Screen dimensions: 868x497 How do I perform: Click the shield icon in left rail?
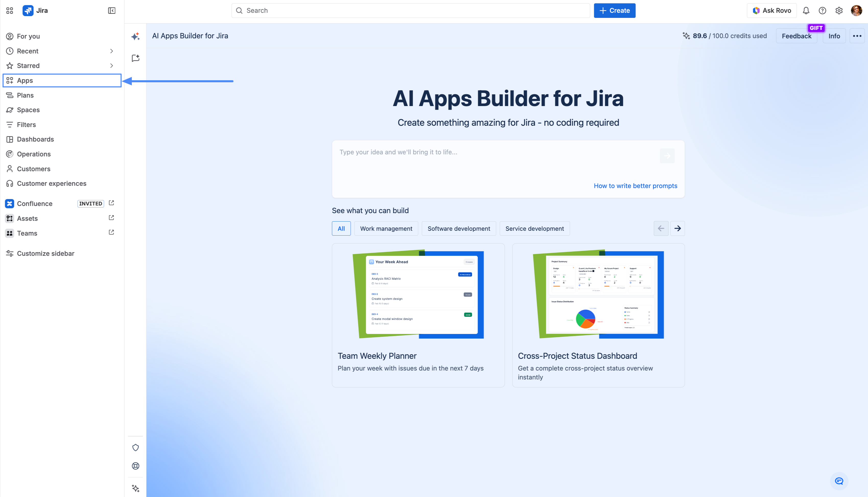click(135, 447)
